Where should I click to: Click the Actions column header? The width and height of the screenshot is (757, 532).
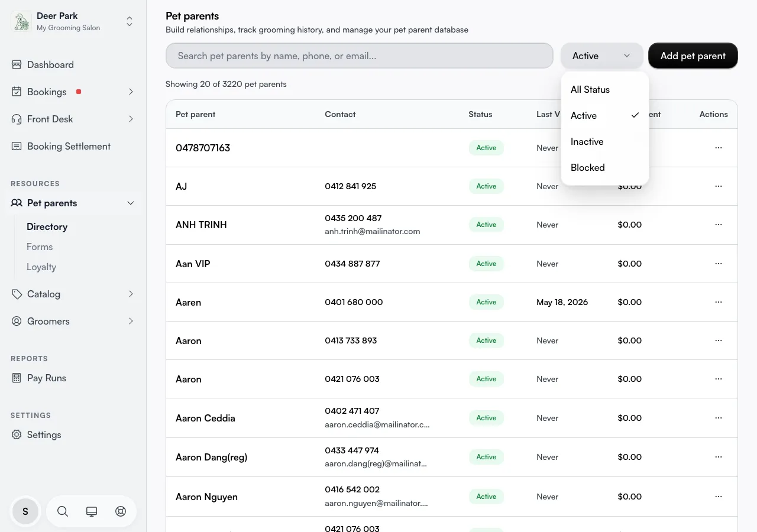point(714,114)
